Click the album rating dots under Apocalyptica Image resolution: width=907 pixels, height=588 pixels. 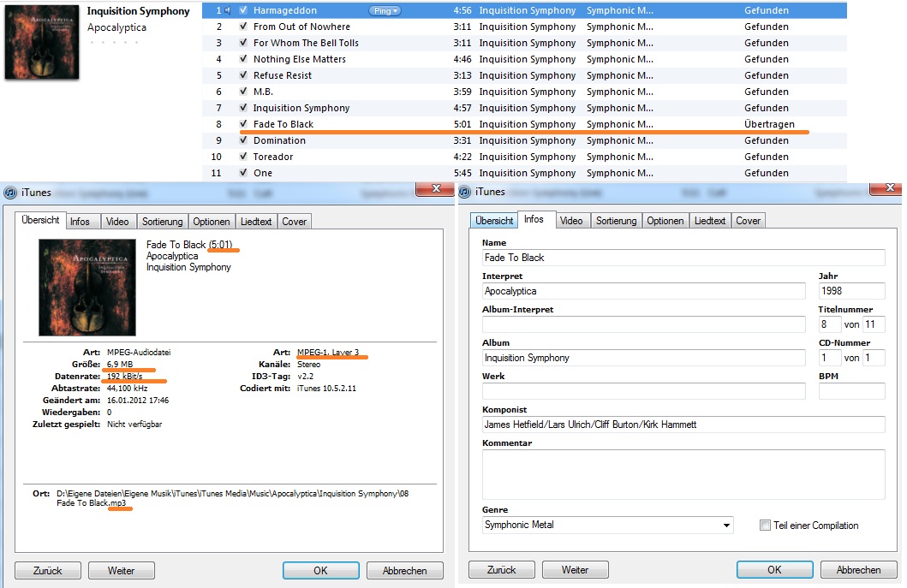tap(114, 42)
